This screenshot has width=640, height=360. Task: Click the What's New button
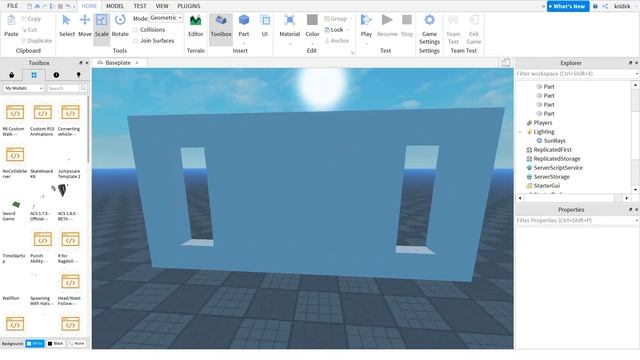(x=568, y=6)
